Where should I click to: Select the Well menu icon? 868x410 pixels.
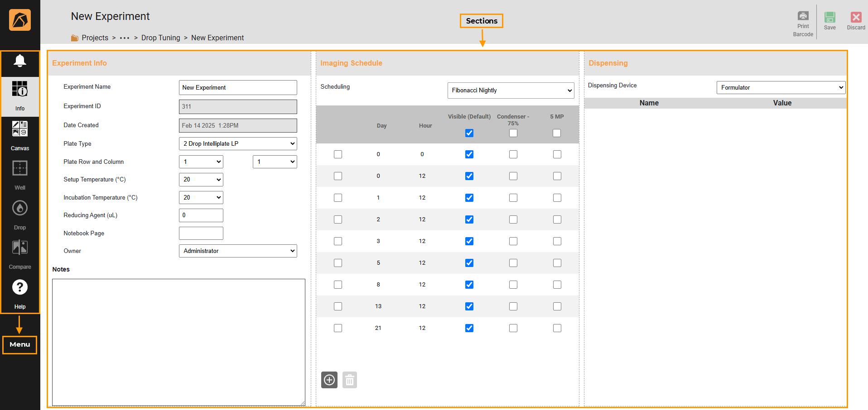(x=19, y=168)
